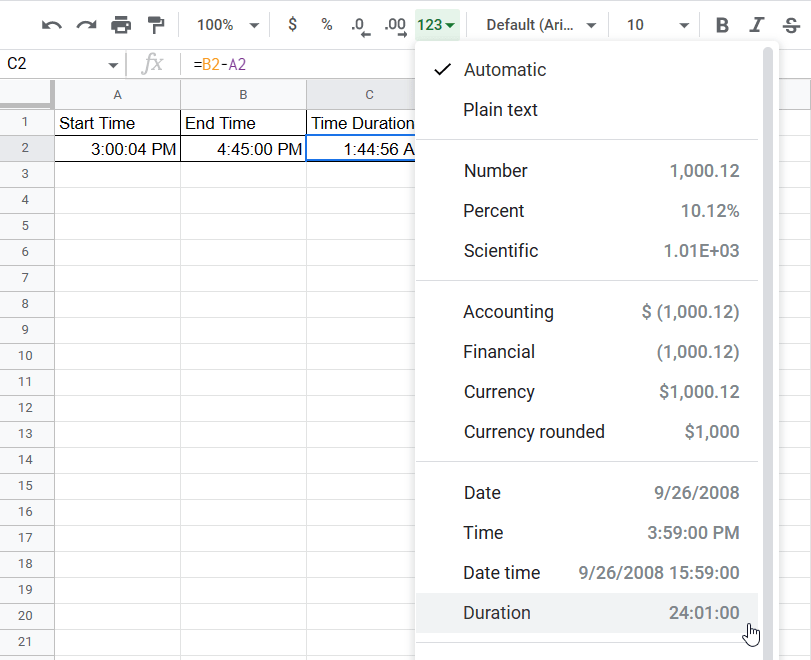The image size is (811, 660).
Task: Click the Print icon
Action: pos(120,24)
